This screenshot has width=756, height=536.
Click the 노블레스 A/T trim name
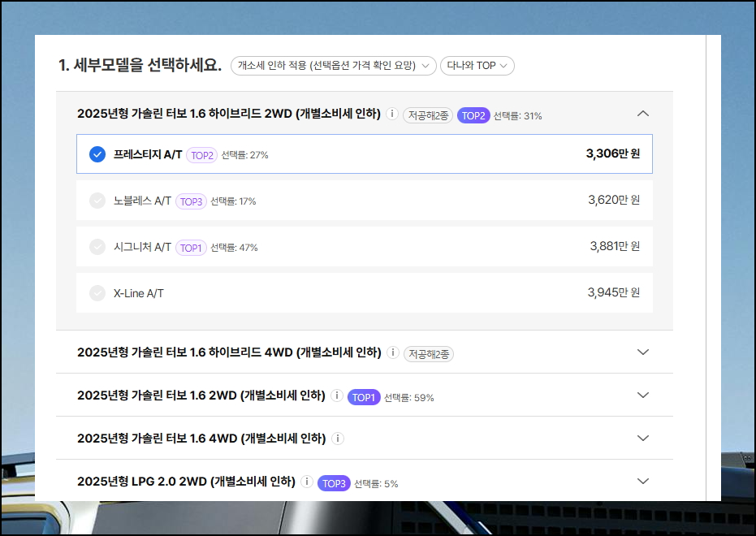[143, 201]
